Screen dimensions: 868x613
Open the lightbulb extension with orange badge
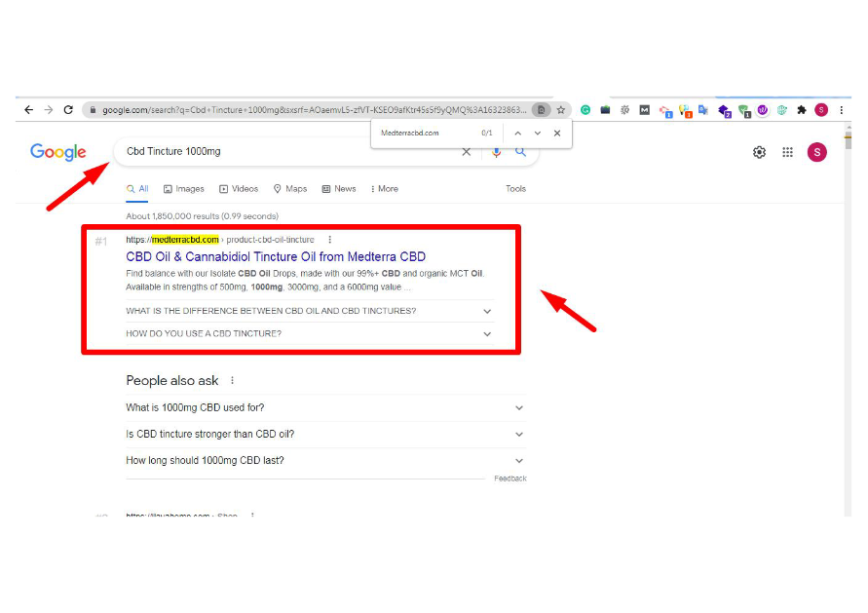click(685, 111)
